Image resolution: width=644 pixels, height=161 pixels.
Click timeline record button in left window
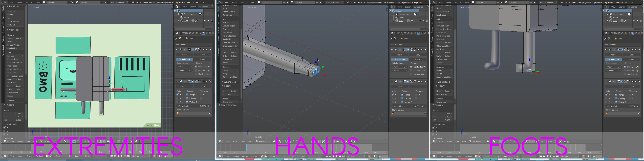[x=155, y=156]
